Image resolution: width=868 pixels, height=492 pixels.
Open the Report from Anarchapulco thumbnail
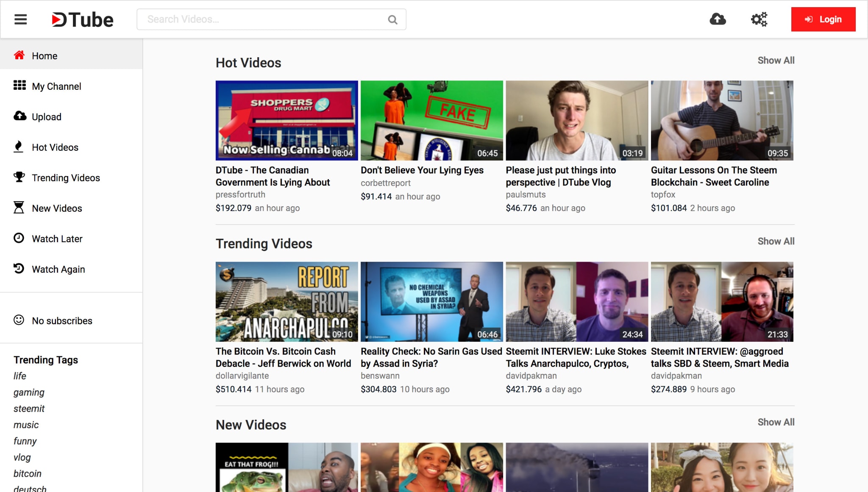pos(287,301)
